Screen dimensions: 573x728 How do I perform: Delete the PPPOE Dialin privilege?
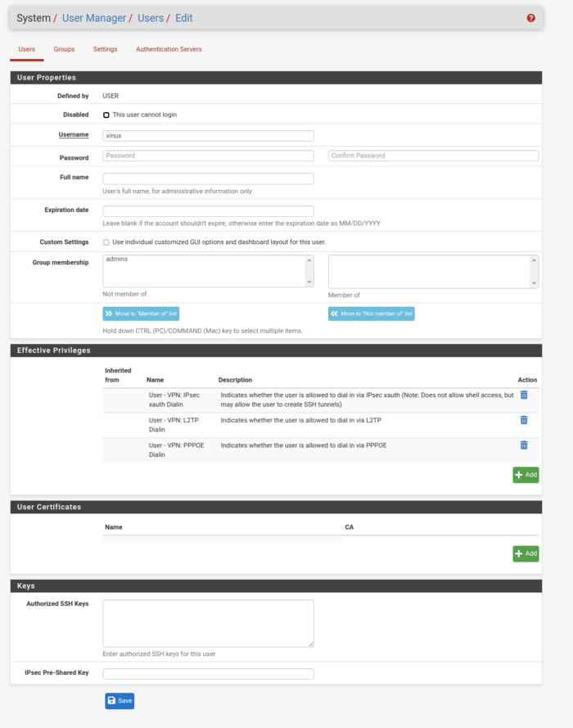tap(524, 445)
